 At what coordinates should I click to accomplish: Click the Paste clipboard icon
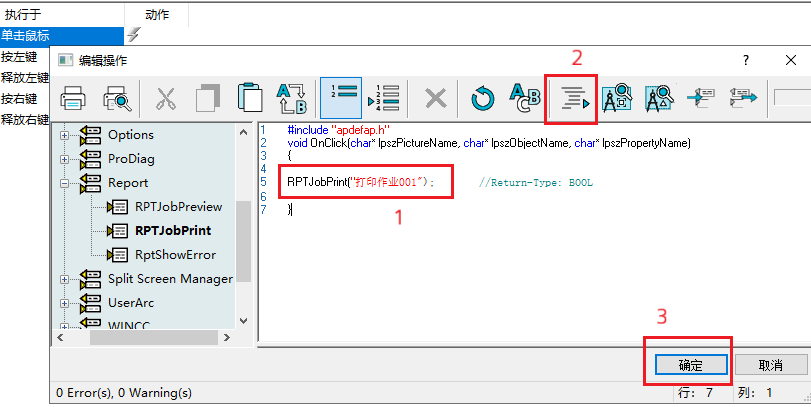tap(249, 98)
